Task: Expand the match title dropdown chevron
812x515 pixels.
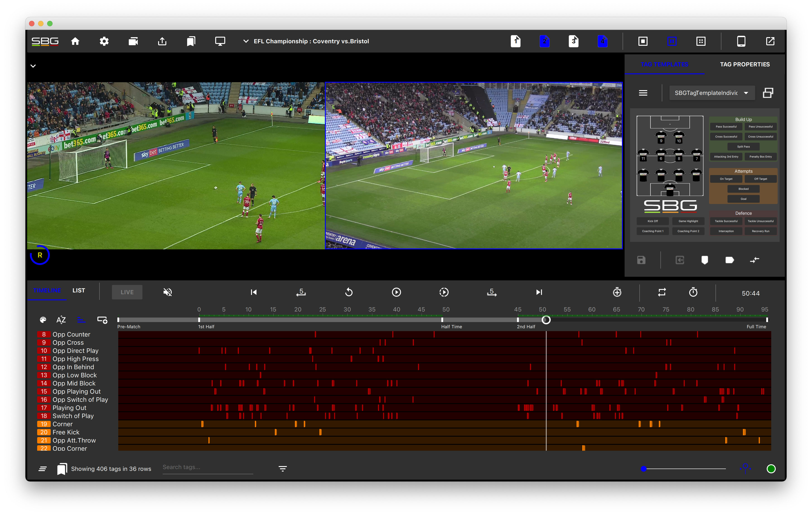Action: pos(246,41)
